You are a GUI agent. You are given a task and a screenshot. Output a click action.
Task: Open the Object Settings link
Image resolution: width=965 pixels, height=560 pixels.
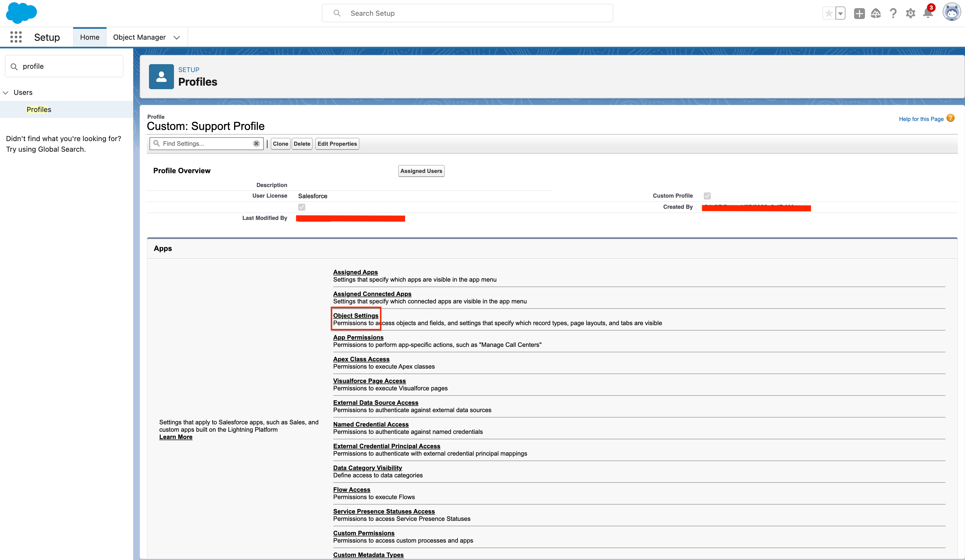[x=356, y=316]
